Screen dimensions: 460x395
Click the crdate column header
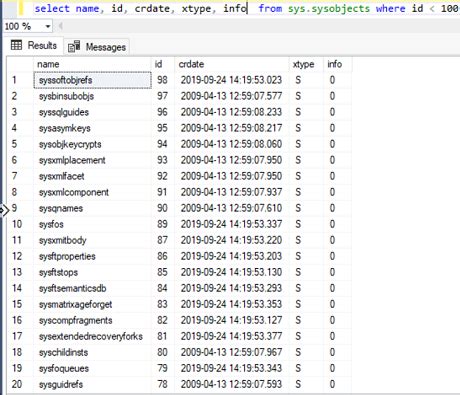(232, 64)
